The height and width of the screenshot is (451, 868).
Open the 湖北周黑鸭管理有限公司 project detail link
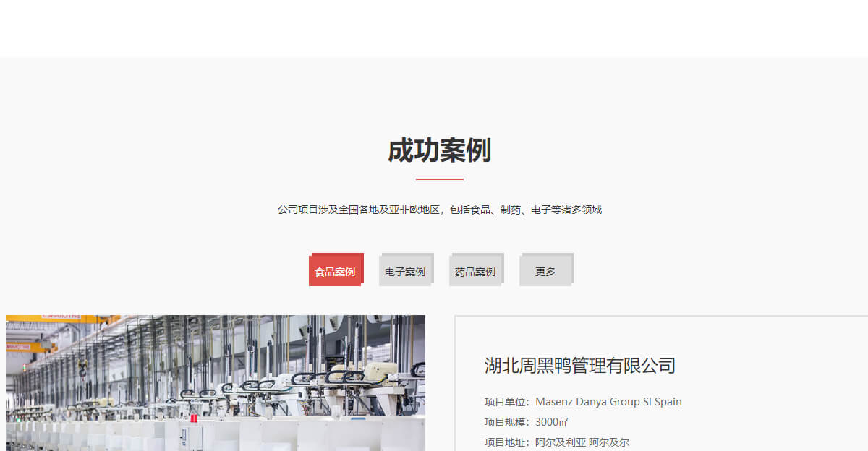click(x=580, y=366)
